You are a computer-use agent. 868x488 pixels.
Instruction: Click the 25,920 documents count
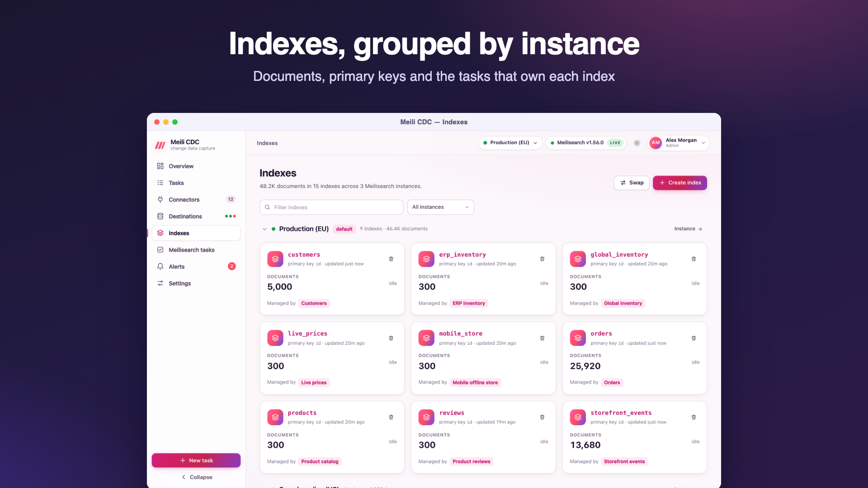point(585,366)
